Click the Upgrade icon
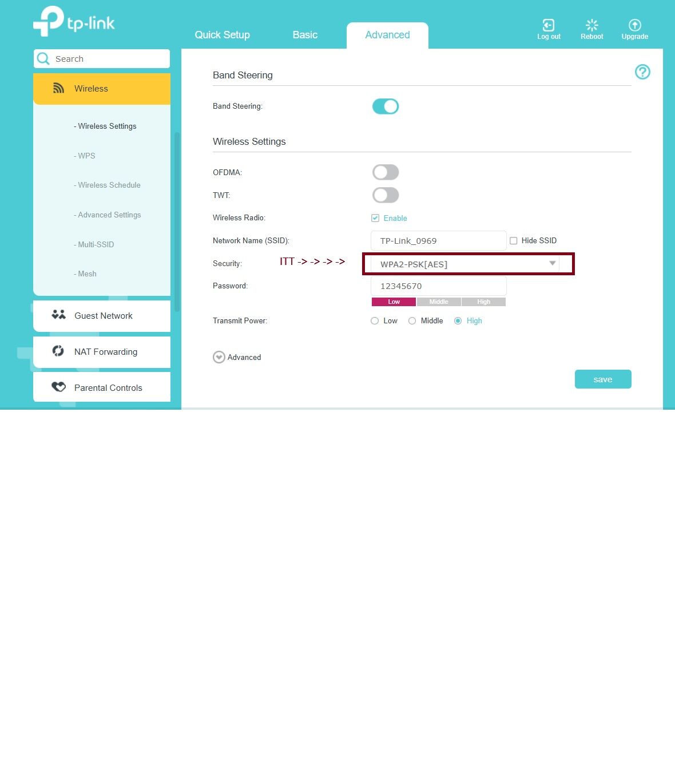This screenshot has height=784, width=675. (634, 25)
